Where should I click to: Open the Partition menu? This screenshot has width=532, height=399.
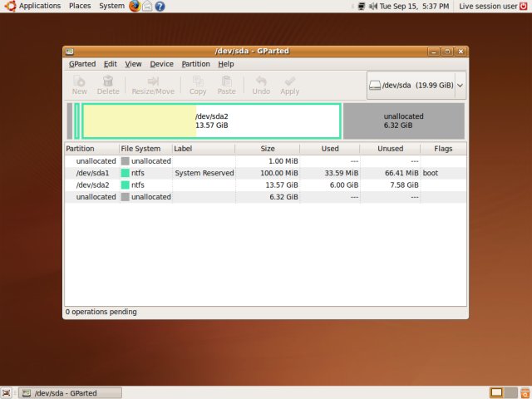[195, 64]
